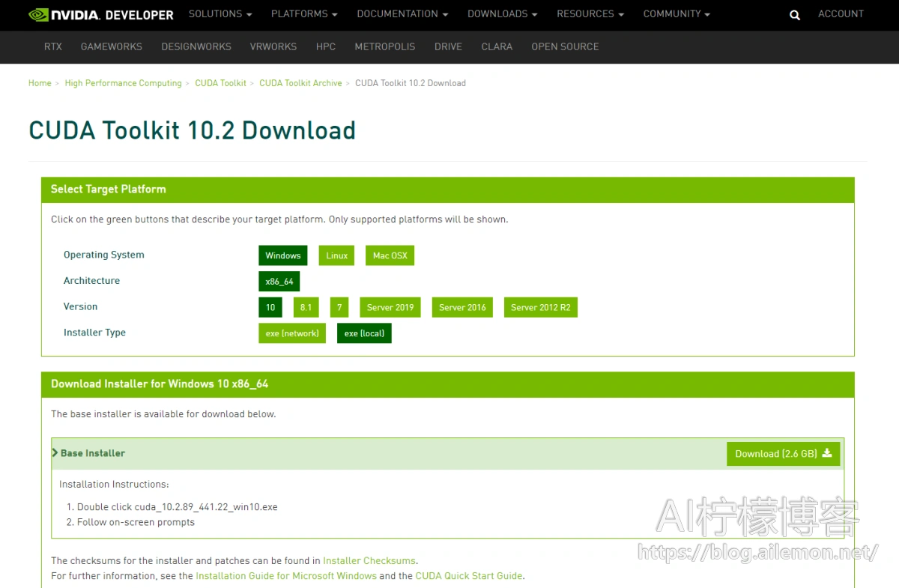Open the Documentation dropdown menu
This screenshot has width=899, height=588.
point(402,14)
